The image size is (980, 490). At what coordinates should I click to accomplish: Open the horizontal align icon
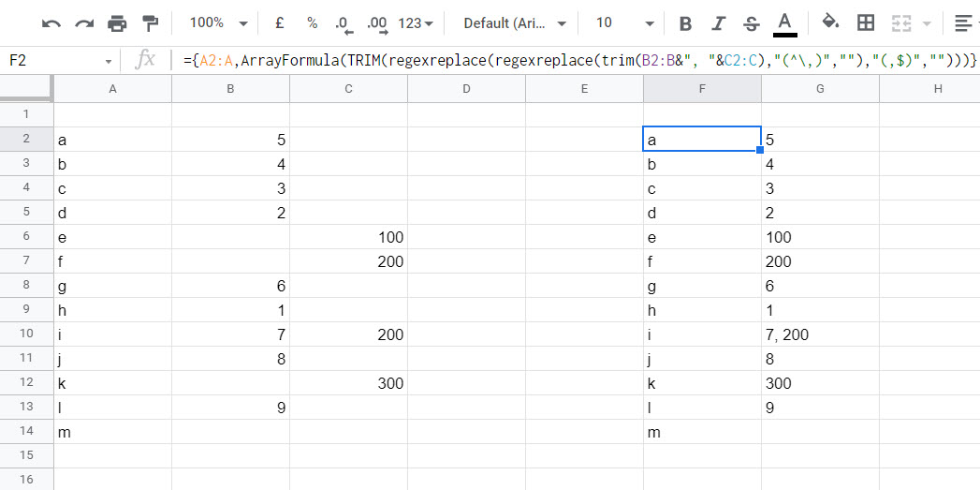point(963,23)
